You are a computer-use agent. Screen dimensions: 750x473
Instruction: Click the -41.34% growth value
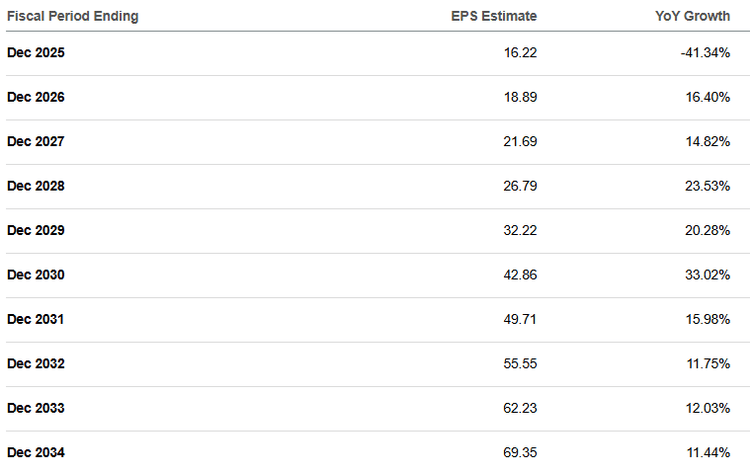pyautogui.click(x=706, y=53)
